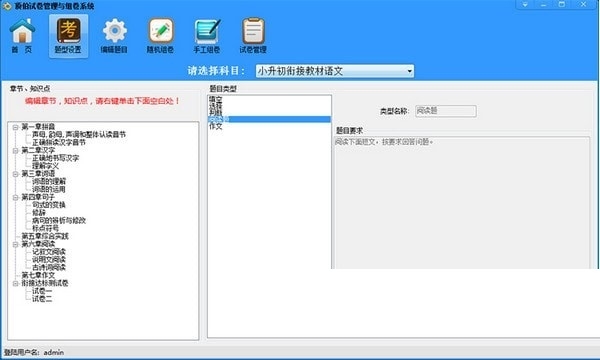600x360 pixels.
Task: Collapse the 衔接达标测试卷 node
Action: click(x=15, y=283)
